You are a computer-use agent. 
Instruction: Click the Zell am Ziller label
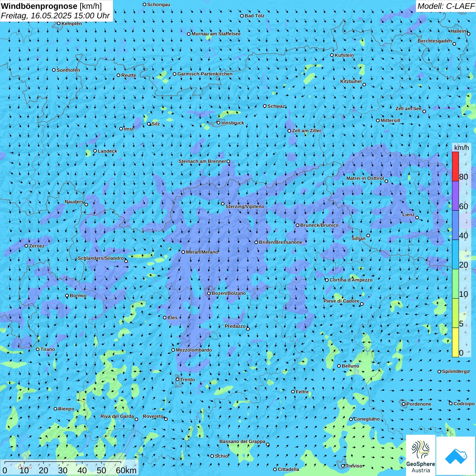click(x=307, y=131)
